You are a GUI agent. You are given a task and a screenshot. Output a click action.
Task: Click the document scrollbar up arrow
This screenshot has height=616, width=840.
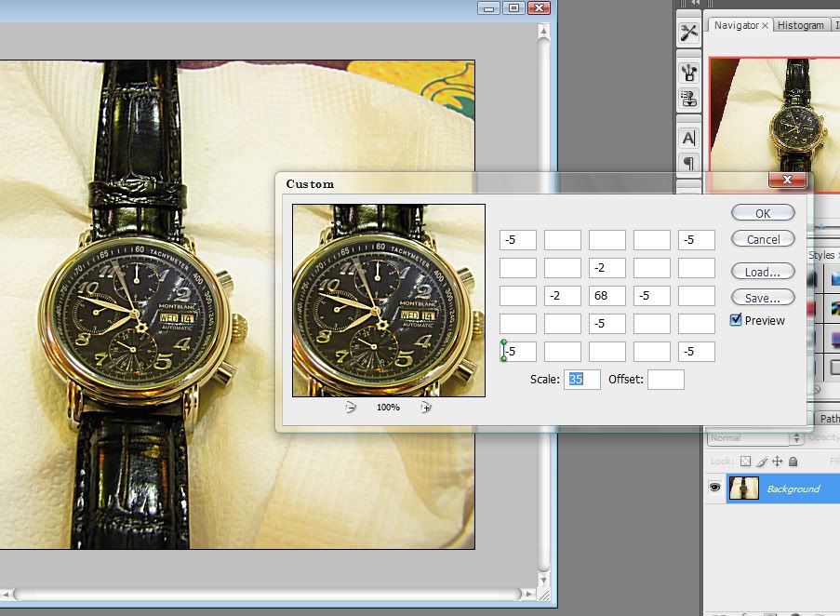[x=543, y=31]
